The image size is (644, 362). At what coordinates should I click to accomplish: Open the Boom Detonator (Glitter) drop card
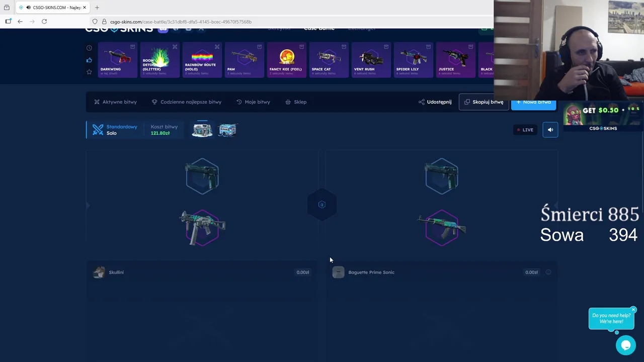click(159, 60)
